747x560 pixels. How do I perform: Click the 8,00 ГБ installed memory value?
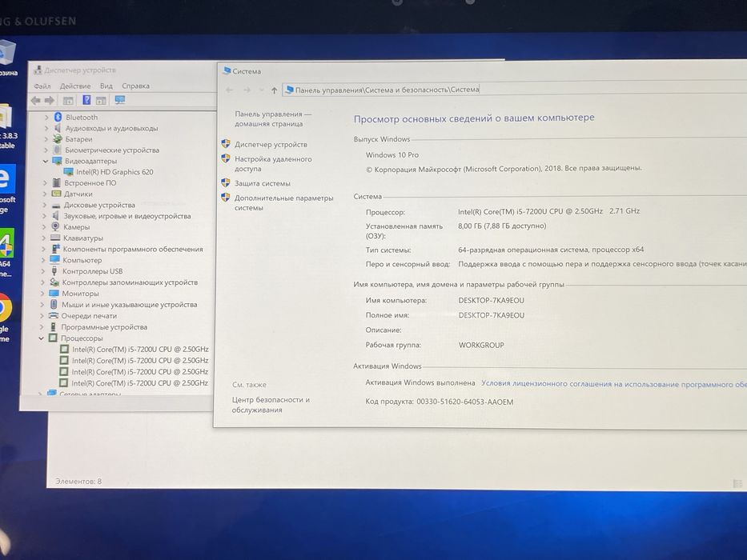click(x=502, y=226)
